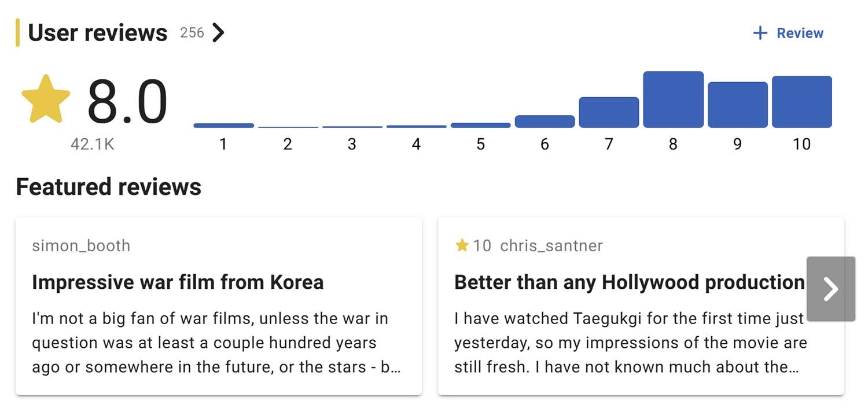The image size is (868, 412).
Task: Open the Featured reviews section heading
Action: tap(108, 187)
